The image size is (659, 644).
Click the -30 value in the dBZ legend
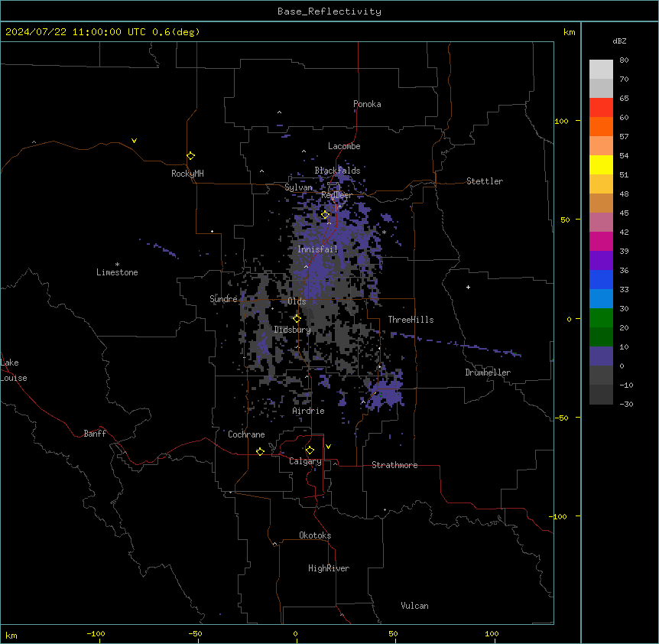[x=626, y=405]
